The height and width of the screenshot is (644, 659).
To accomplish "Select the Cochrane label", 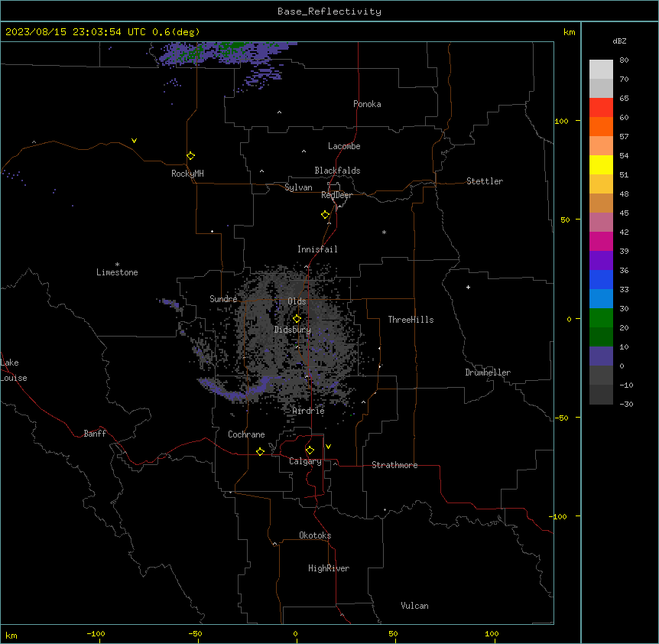I will coord(246,434).
